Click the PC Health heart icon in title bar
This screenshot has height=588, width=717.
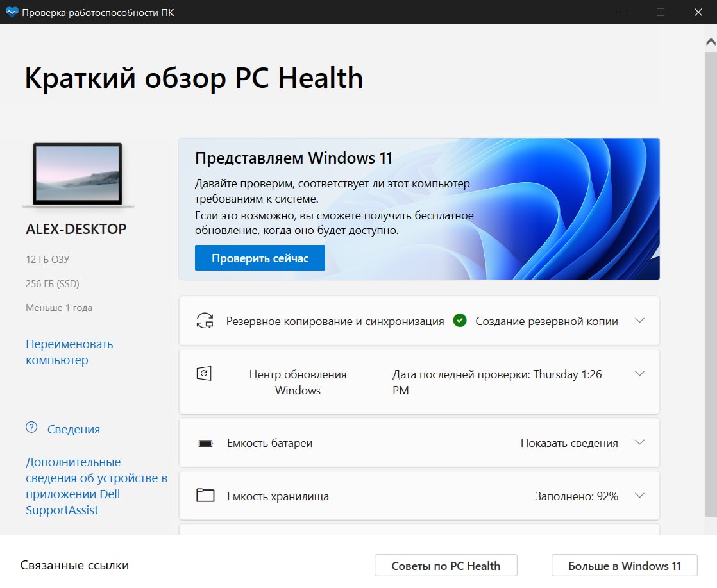coord(12,12)
